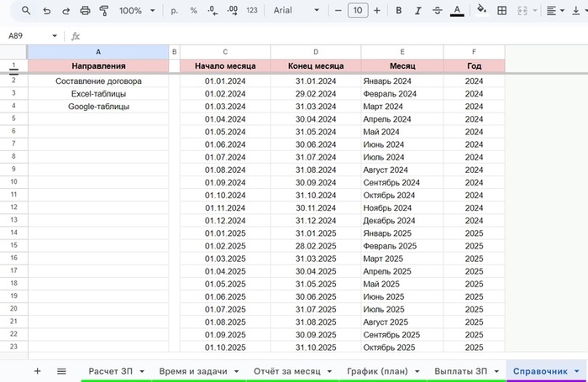Screen dimensions: 588x382
Task: Print the spreadsheet
Action: (85, 11)
